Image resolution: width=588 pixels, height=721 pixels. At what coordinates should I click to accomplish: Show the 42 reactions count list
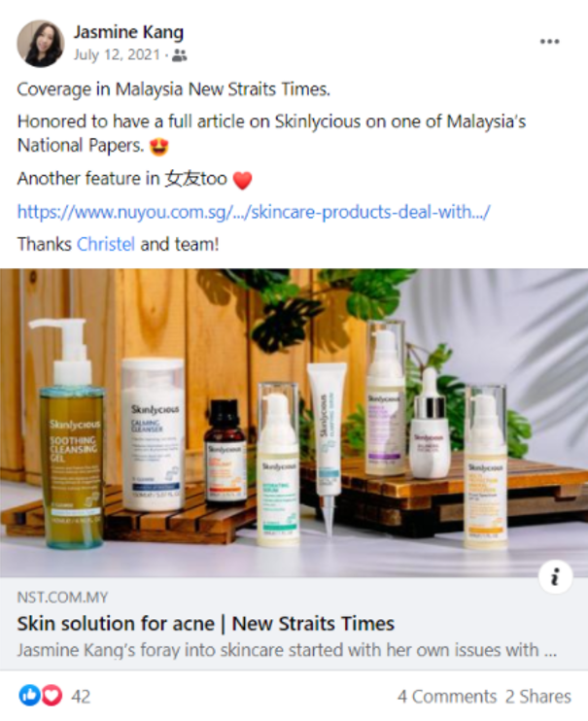(81, 697)
